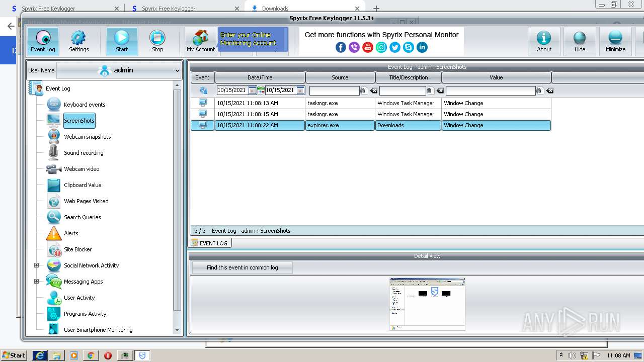644x362 pixels.
Task: Expand Social Network Activity tree node
Action: pos(36,265)
